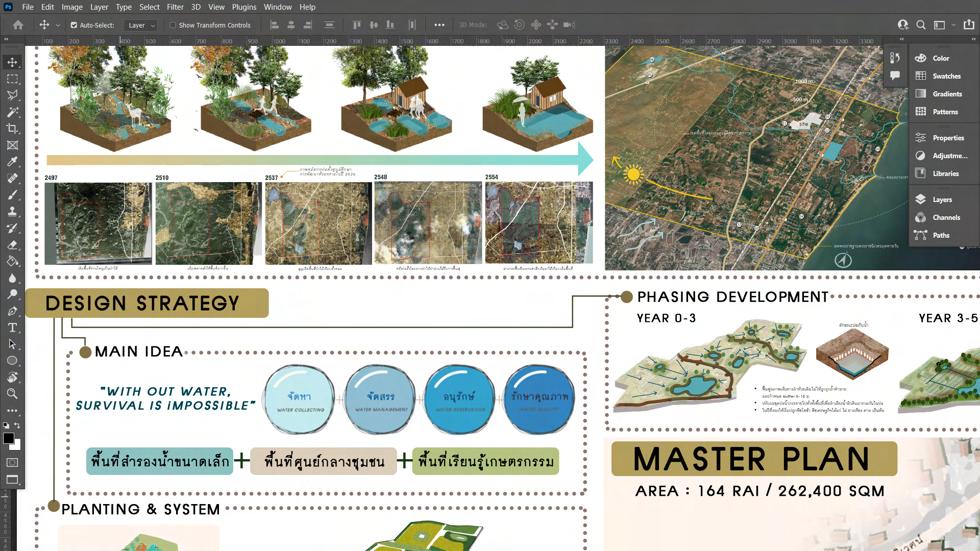This screenshot has height=551, width=980.
Task: Align horizontal centers in options bar
Action: 291,25
